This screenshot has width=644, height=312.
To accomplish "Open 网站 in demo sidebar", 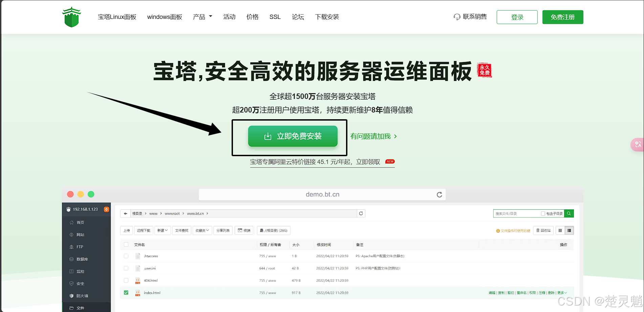I will pyautogui.click(x=80, y=235).
